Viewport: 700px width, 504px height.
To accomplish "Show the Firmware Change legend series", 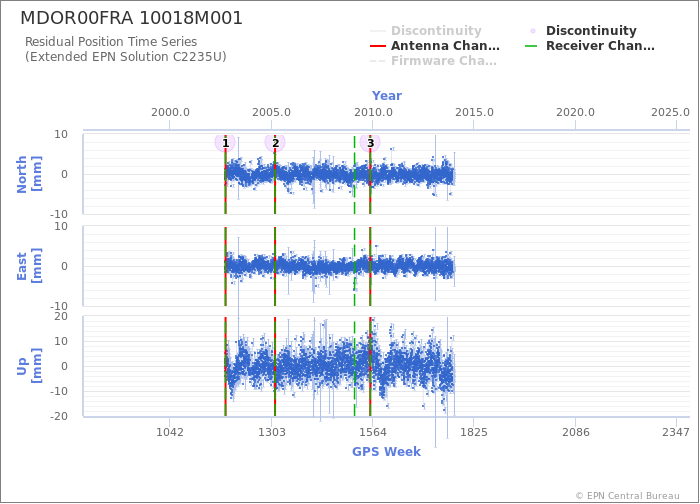I will point(433,61).
